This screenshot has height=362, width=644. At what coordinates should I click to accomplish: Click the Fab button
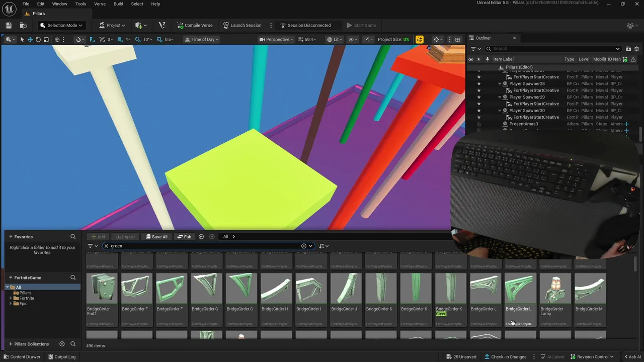click(184, 237)
